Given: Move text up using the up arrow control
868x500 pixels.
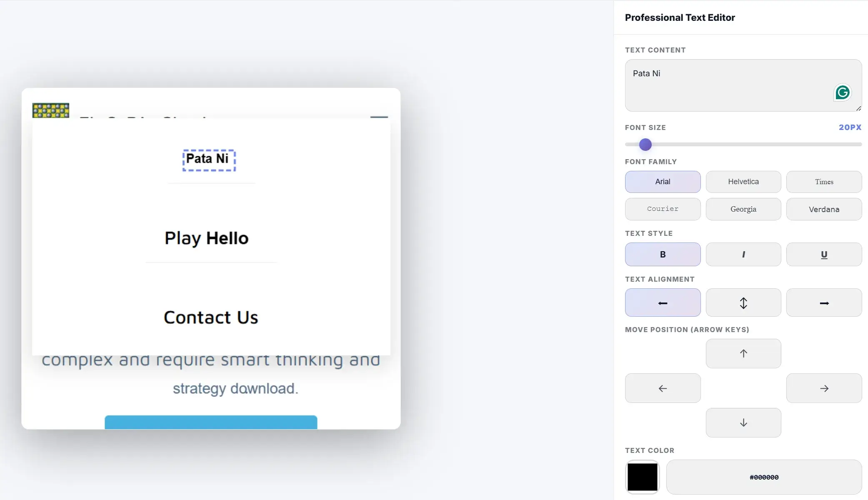Looking at the screenshot, I should (x=743, y=353).
